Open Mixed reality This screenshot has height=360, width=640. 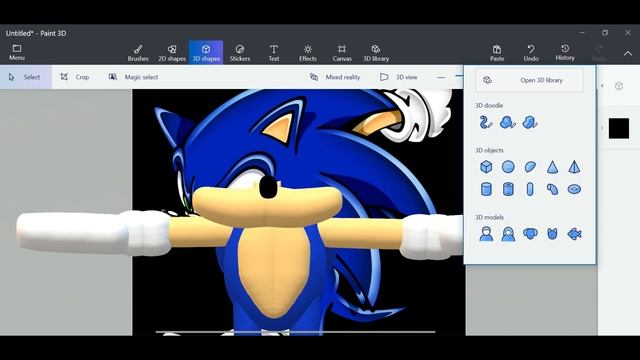tap(335, 77)
